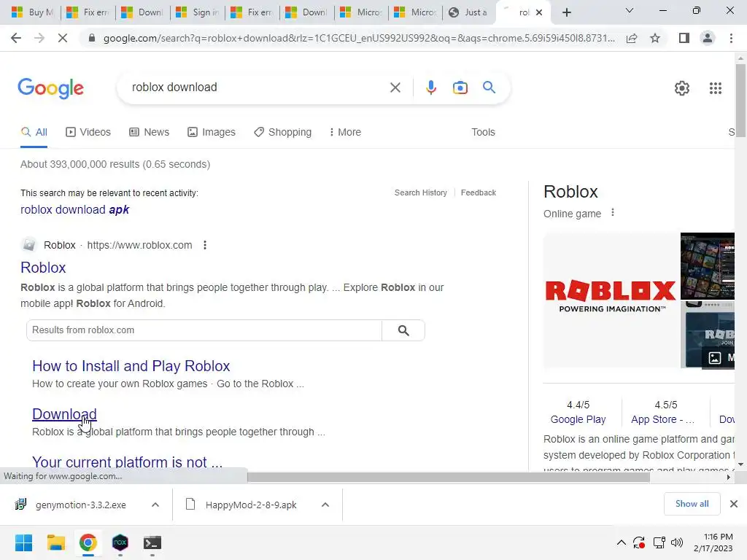This screenshot has height=560, width=747.
Task: Open the Chrome profile avatar
Action: point(708,38)
